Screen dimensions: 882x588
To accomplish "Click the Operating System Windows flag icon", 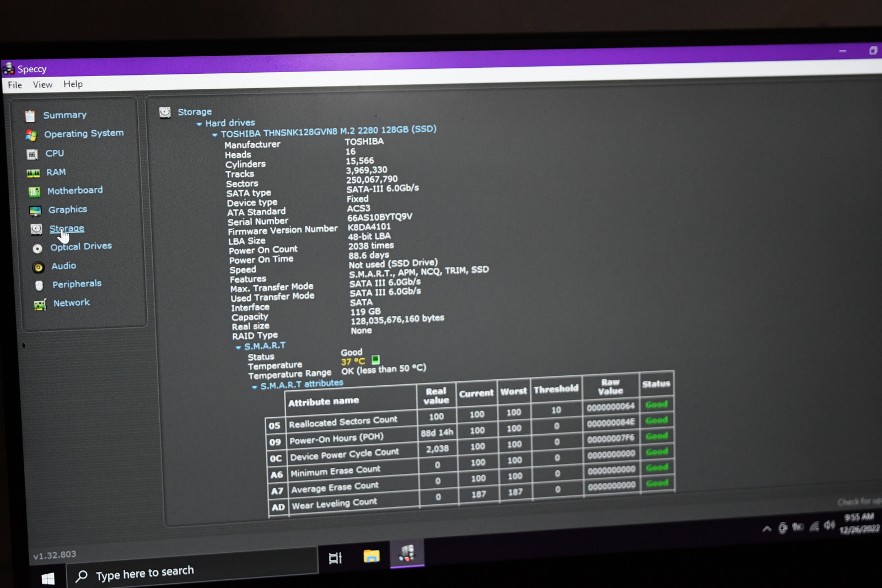I will coord(31,135).
